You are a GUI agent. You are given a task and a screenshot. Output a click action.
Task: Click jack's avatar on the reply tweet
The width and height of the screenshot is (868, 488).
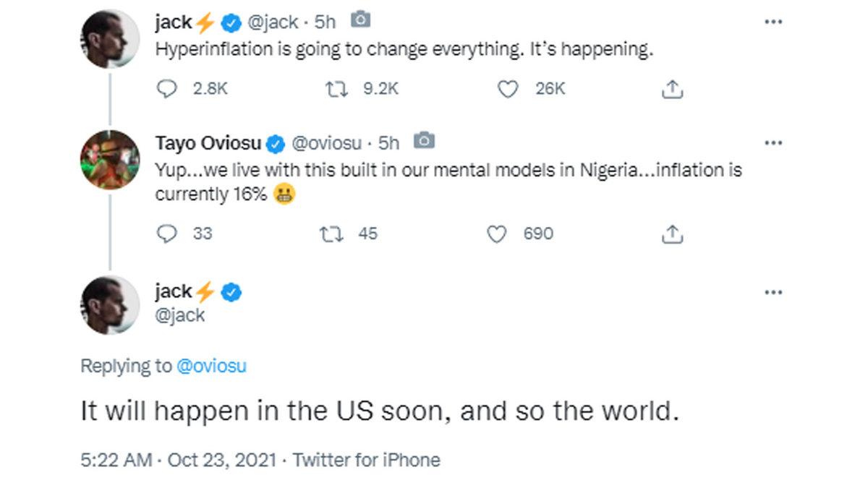pos(109,304)
